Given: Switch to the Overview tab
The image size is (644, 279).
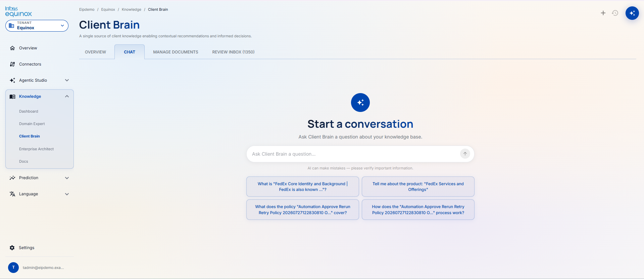Looking at the screenshot, I should click(x=95, y=52).
